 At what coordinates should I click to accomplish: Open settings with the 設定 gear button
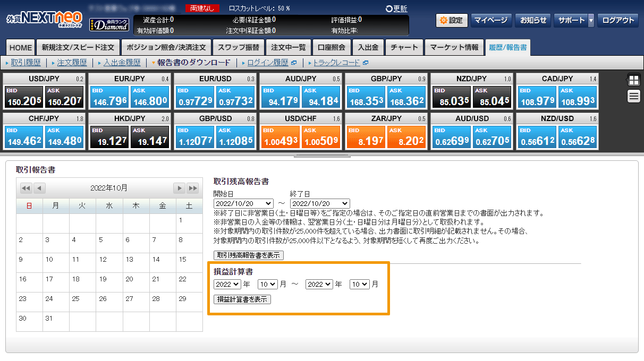click(x=451, y=21)
